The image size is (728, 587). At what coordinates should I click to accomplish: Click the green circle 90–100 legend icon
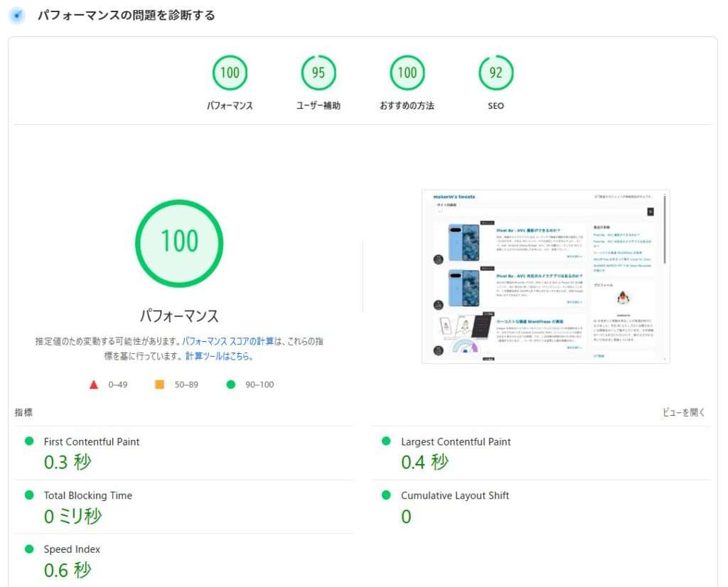coord(230,384)
